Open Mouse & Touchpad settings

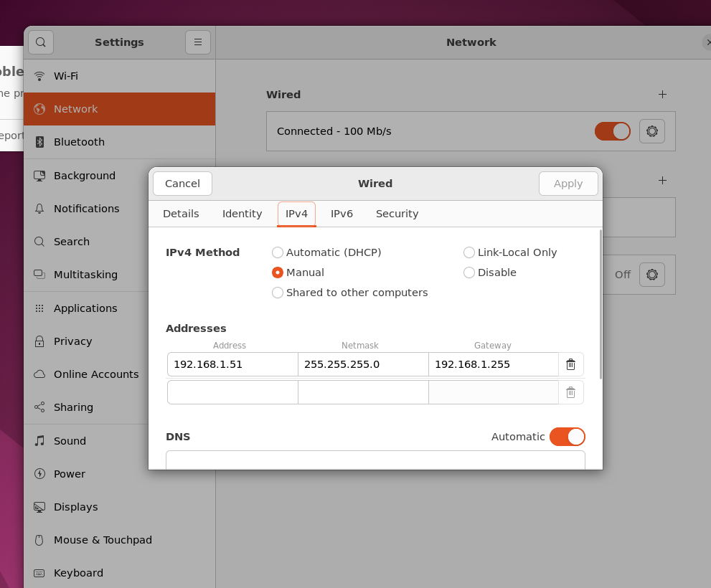pos(119,540)
